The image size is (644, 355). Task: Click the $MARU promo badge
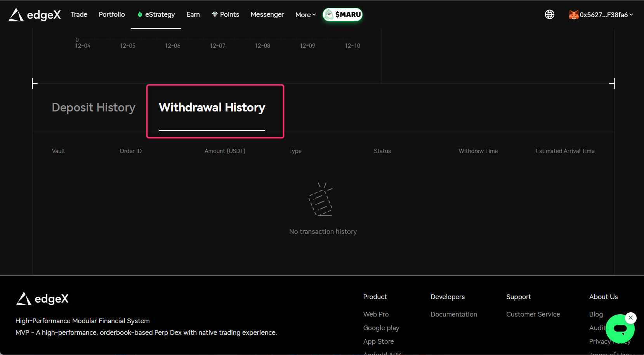tap(342, 15)
